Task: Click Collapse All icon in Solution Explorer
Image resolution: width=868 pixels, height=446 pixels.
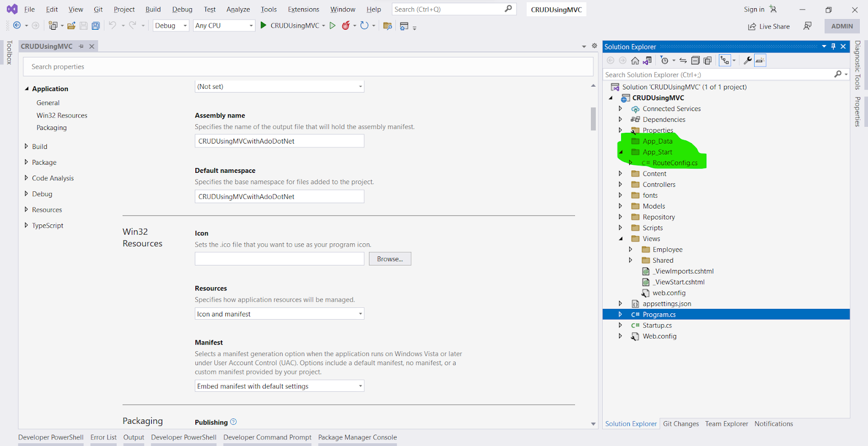Action: (x=695, y=61)
